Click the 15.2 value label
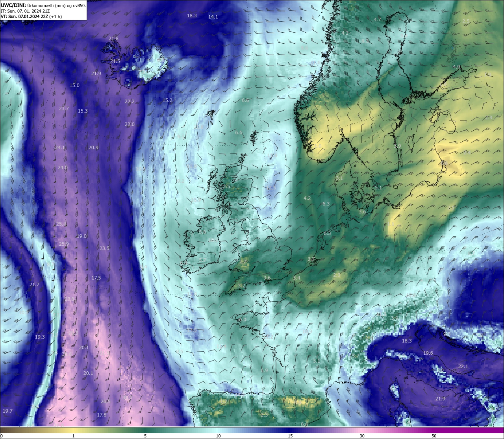This screenshot has width=504, height=439. click(x=167, y=100)
